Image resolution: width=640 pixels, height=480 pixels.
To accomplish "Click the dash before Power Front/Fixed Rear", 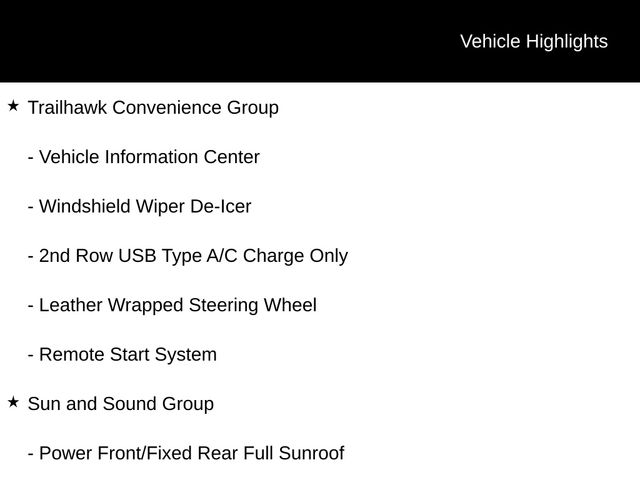I will 31,454.
